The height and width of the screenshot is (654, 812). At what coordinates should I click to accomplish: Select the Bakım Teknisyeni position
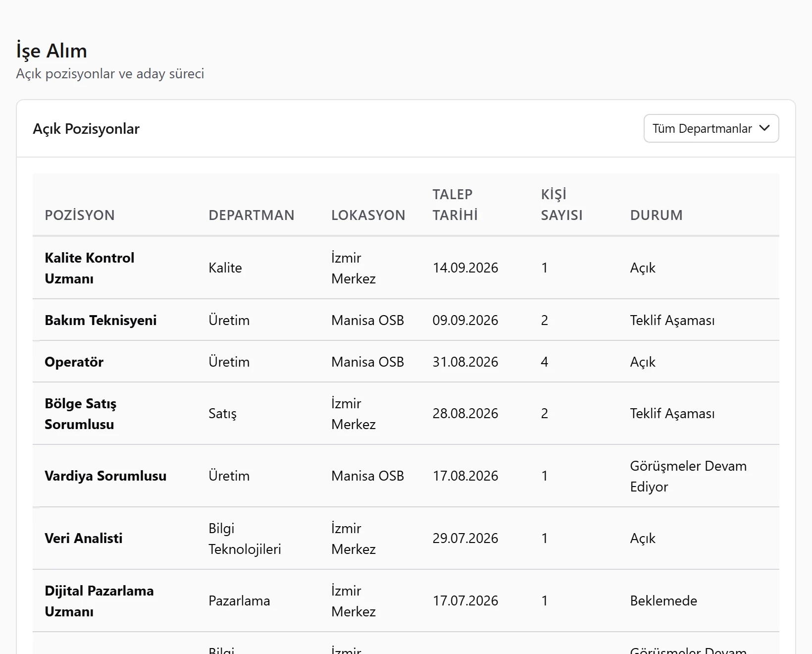[101, 320]
